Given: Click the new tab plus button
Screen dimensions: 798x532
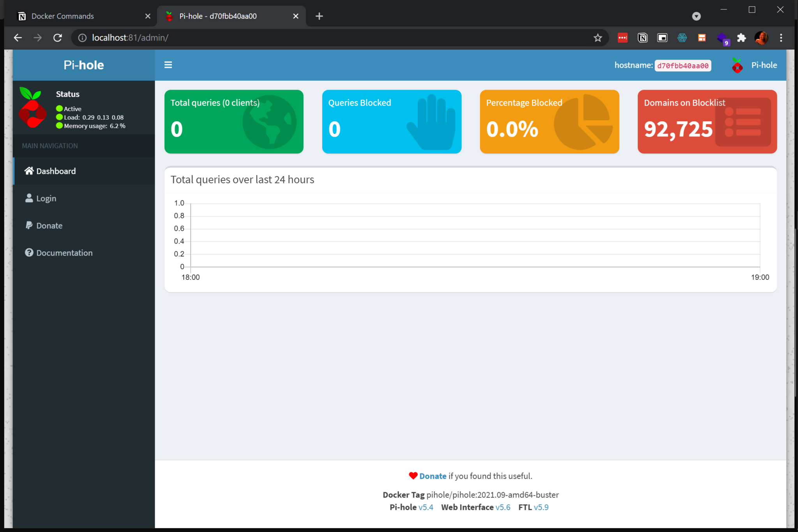Looking at the screenshot, I should (319, 16).
